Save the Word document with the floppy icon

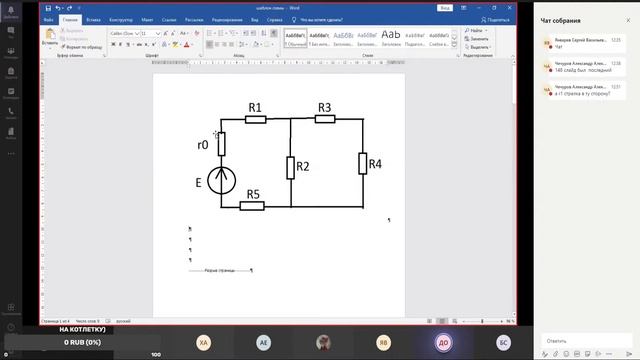(x=48, y=8)
